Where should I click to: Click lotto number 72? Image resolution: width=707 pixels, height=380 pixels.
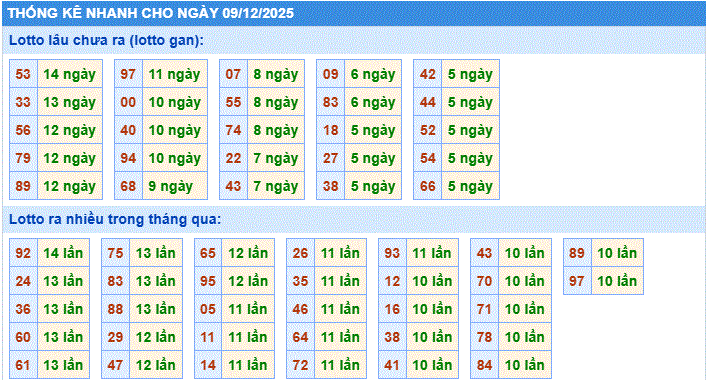point(301,365)
